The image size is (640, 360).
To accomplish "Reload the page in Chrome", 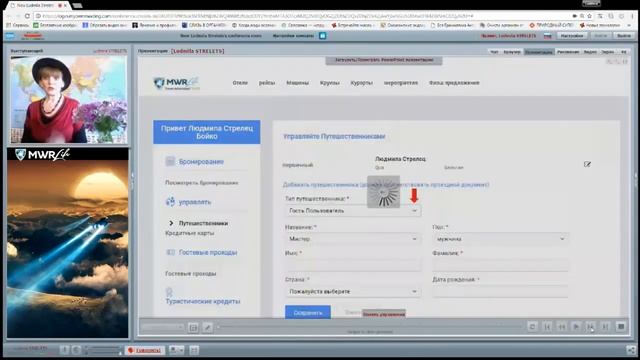I will (x=27, y=16).
